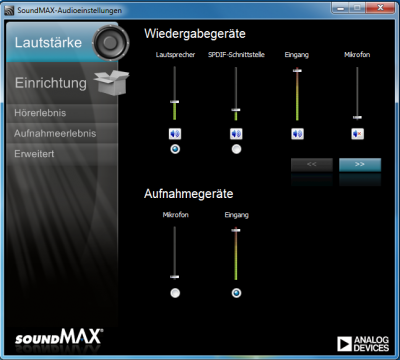
Task: Click the Lautsprecher volume slider handle
Action: tap(175, 102)
